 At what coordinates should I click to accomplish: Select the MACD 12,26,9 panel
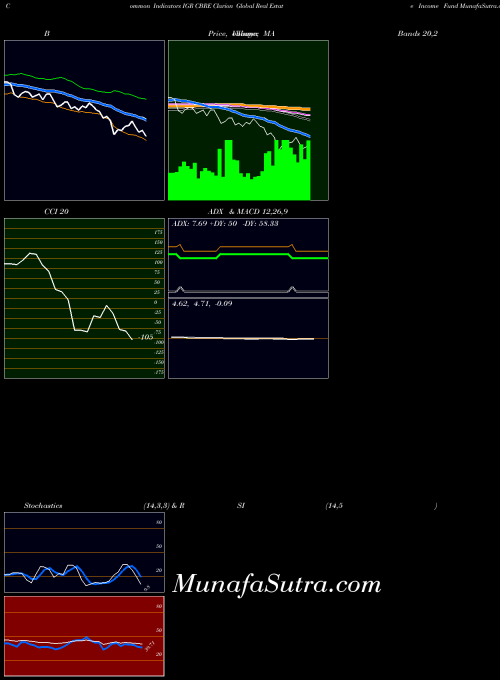(x=248, y=338)
